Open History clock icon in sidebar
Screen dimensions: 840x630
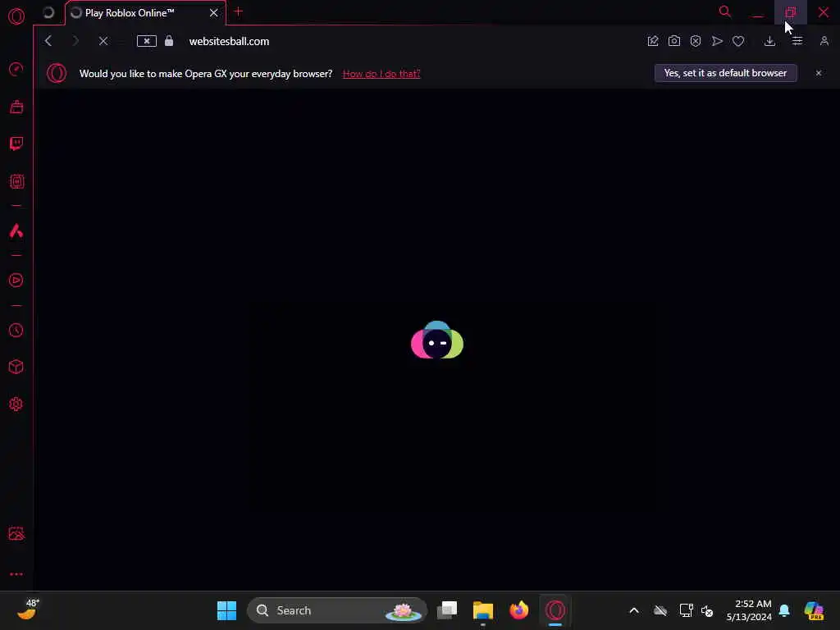click(x=16, y=330)
